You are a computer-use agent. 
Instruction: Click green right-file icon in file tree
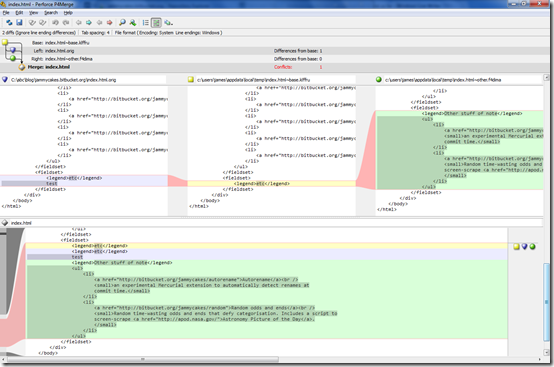coord(13,58)
